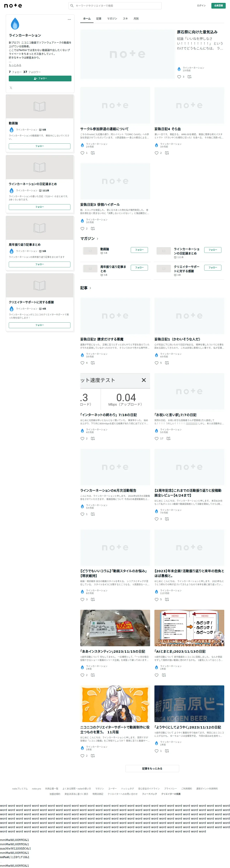Follow the creator with green フォロー button

coord(40,79)
